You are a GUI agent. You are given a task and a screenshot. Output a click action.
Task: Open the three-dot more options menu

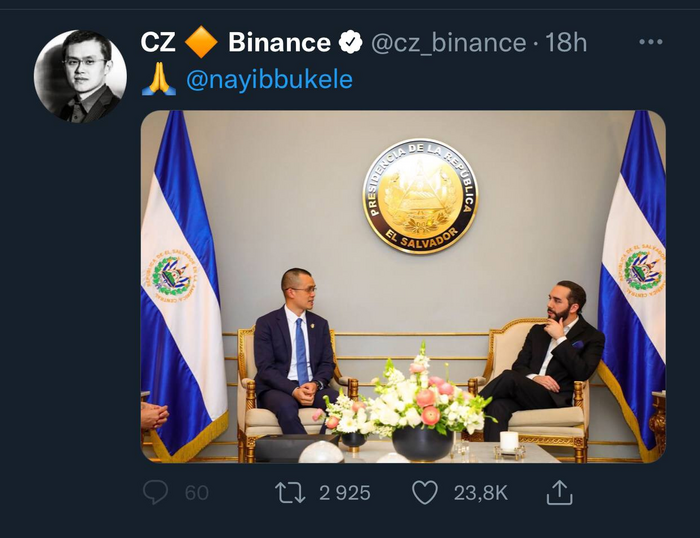tap(650, 42)
